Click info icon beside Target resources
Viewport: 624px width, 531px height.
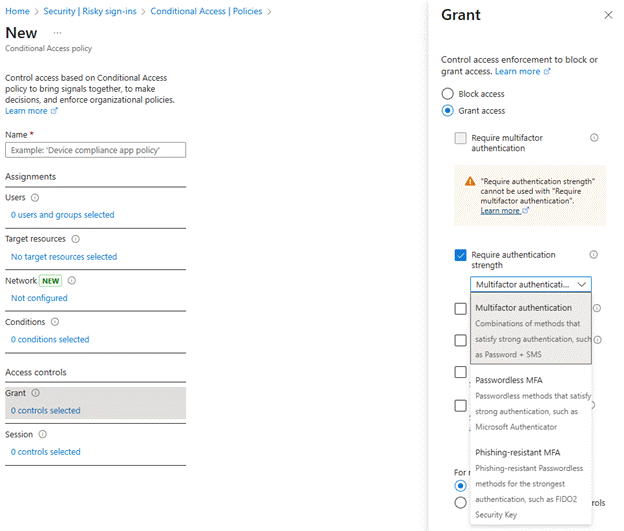click(x=76, y=240)
